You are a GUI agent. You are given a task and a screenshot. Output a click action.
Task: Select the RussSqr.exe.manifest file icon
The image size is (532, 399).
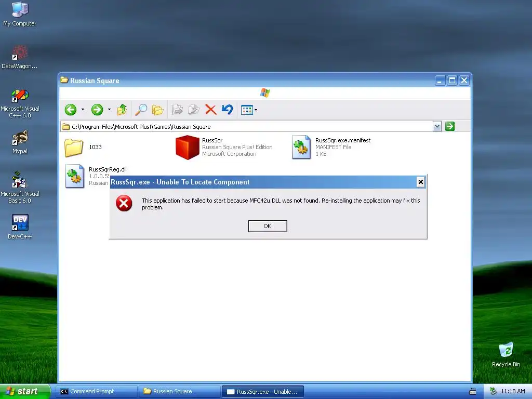(301, 147)
